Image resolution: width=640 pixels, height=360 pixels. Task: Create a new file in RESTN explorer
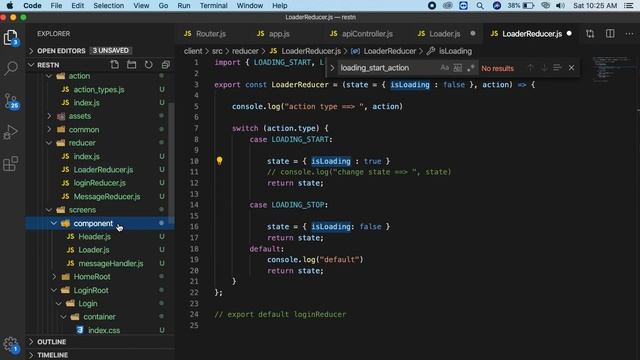tap(115, 65)
